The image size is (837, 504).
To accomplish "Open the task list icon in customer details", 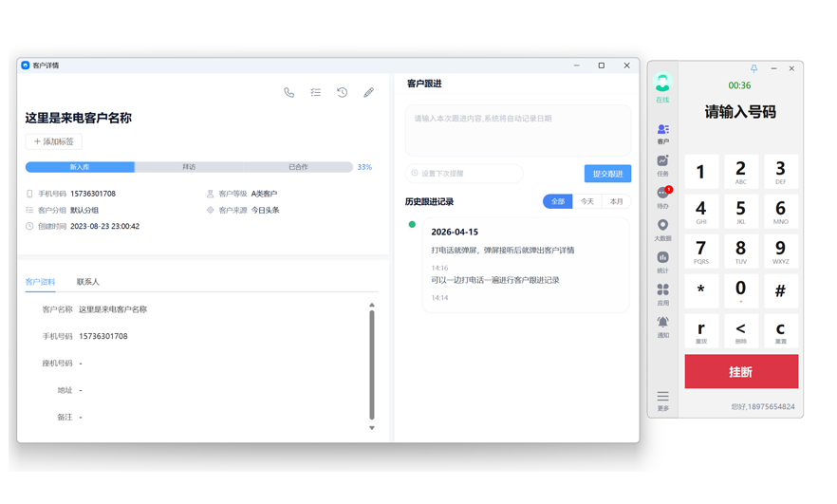I will pyautogui.click(x=315, y=92).
